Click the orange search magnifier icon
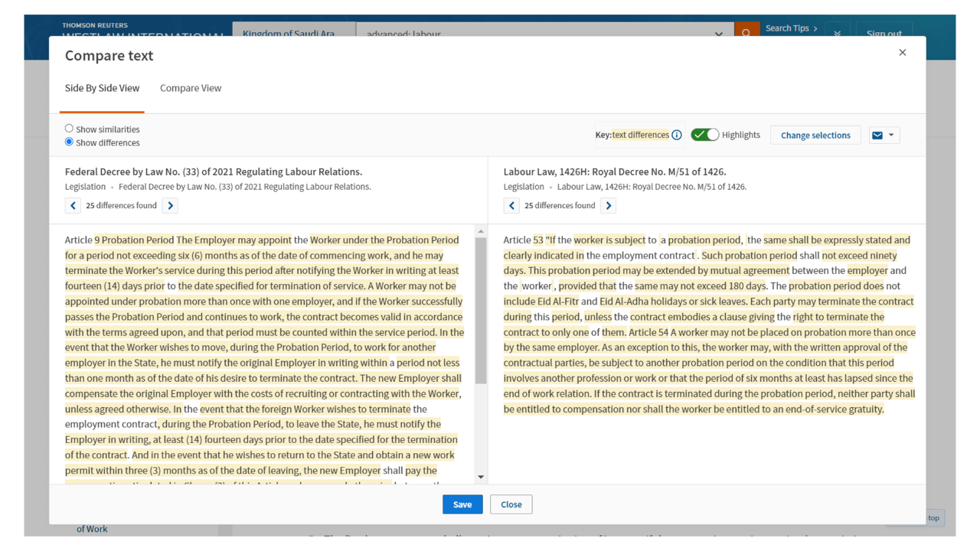980x551 pixels. tap(743, 33)
